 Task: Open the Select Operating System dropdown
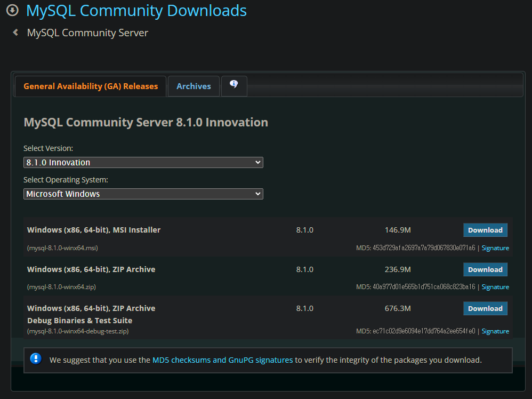click(143, 194)
